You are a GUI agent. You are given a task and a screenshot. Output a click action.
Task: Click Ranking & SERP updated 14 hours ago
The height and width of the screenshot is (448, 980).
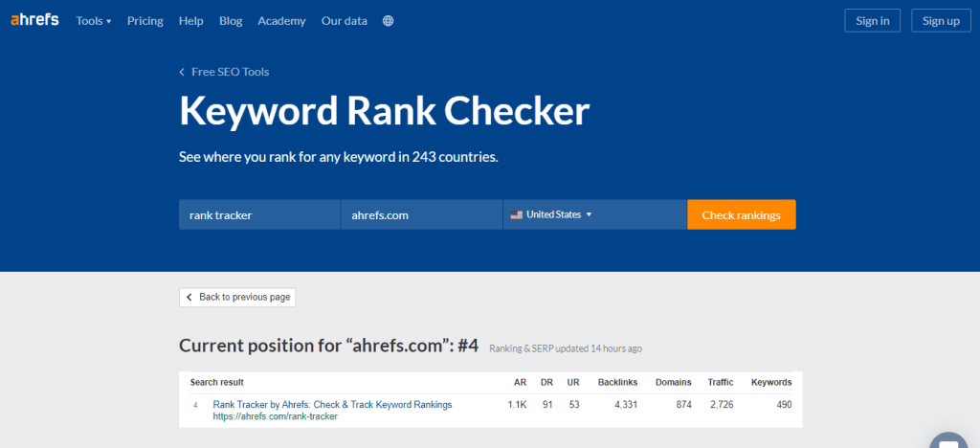[566, 348]
